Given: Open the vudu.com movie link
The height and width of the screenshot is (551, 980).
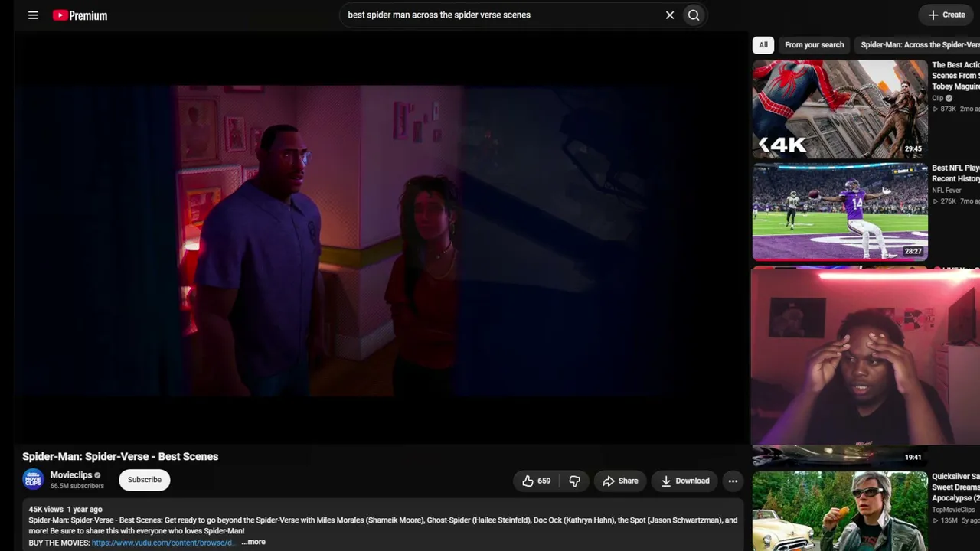Looking at the screenshot, I should [162, 543].
